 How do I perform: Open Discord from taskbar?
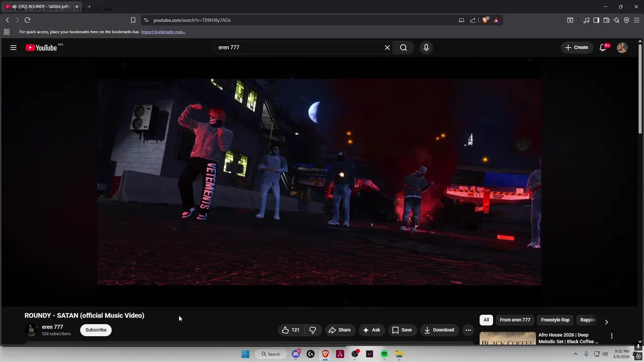pos(296,354)
